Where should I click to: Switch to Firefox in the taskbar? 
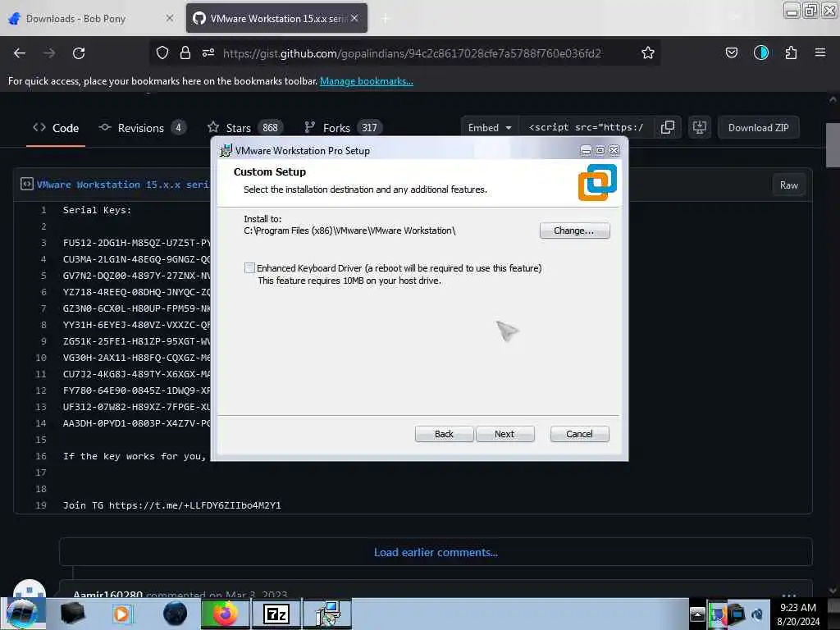(226, 614)
